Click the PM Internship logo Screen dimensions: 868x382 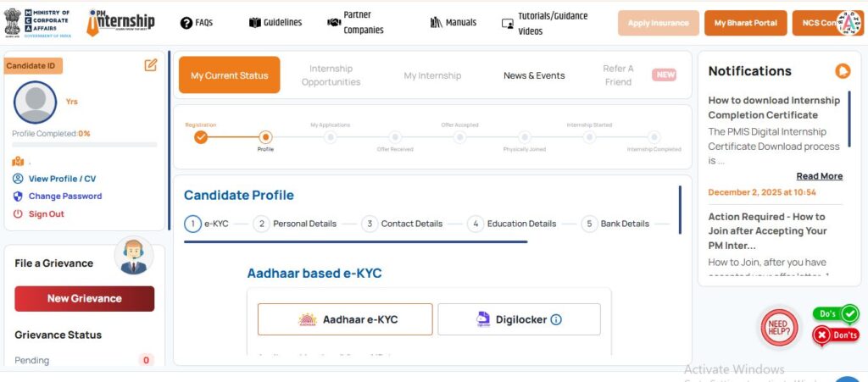[120, 23]
